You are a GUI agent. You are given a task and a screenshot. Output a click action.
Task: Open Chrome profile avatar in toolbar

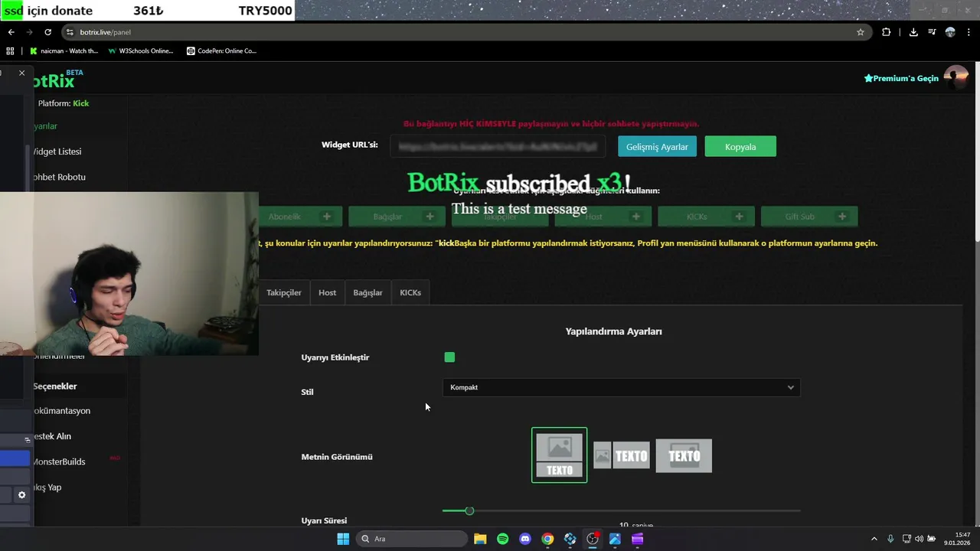(950, 32)
